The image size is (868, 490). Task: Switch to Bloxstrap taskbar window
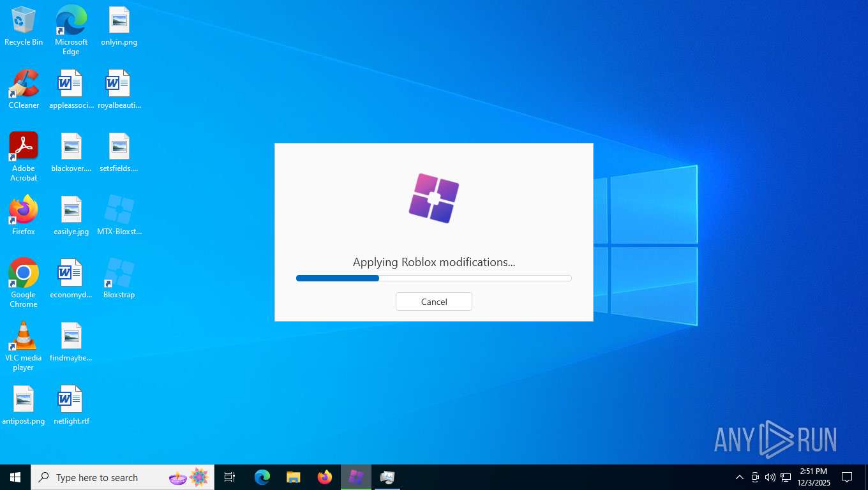356,477
